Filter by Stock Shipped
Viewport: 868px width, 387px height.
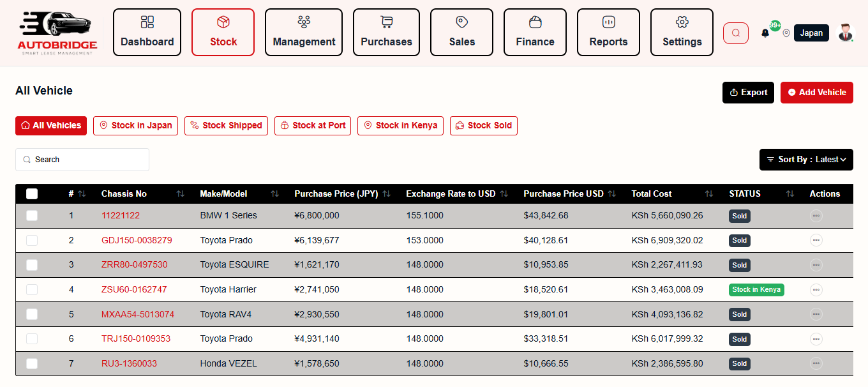tap(226, 126)
